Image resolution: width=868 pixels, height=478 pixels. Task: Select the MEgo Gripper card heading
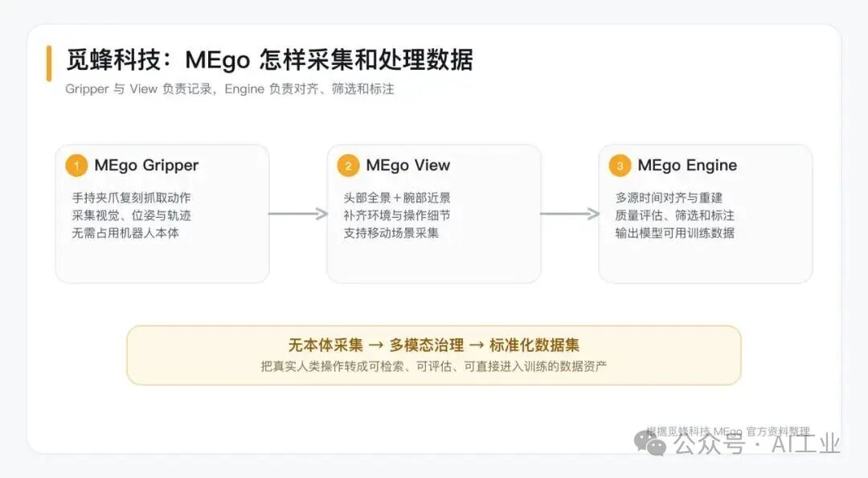point(146,165)
